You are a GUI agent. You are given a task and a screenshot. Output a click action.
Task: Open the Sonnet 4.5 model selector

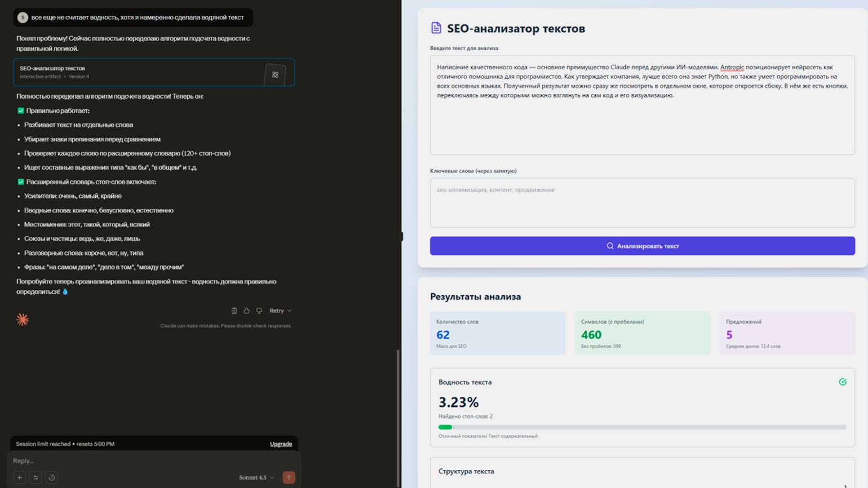coord(256,477)
